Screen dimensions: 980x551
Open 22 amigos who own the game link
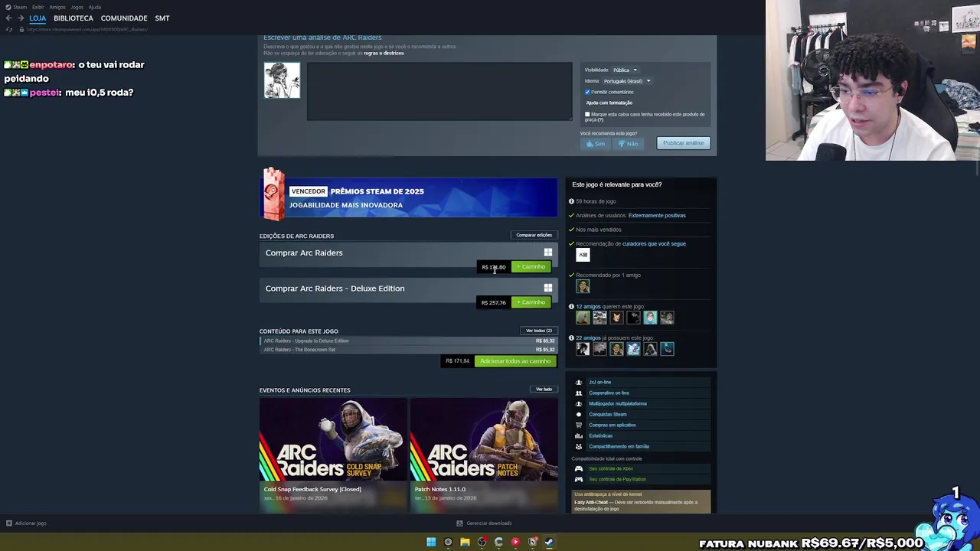(588, 338)
